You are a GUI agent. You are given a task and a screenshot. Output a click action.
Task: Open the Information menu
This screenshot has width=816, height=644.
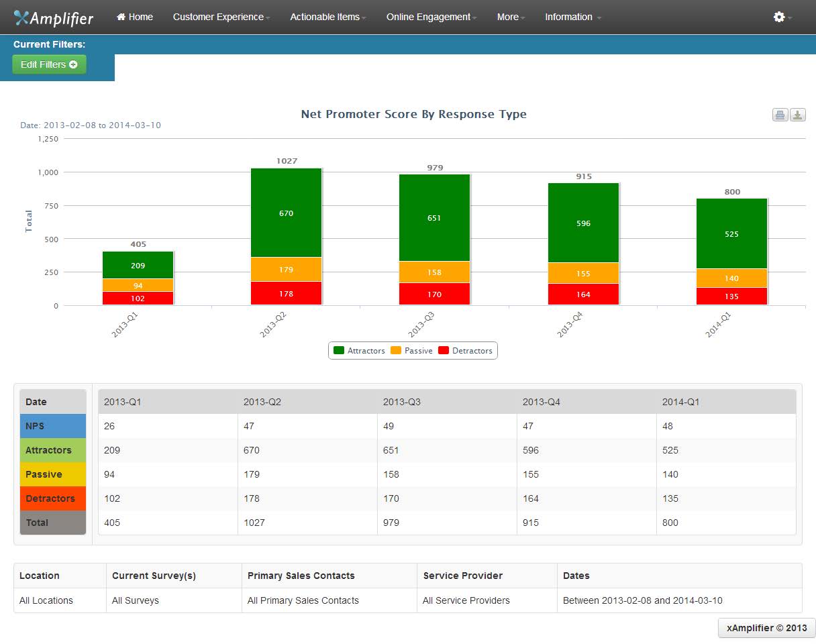573,17
